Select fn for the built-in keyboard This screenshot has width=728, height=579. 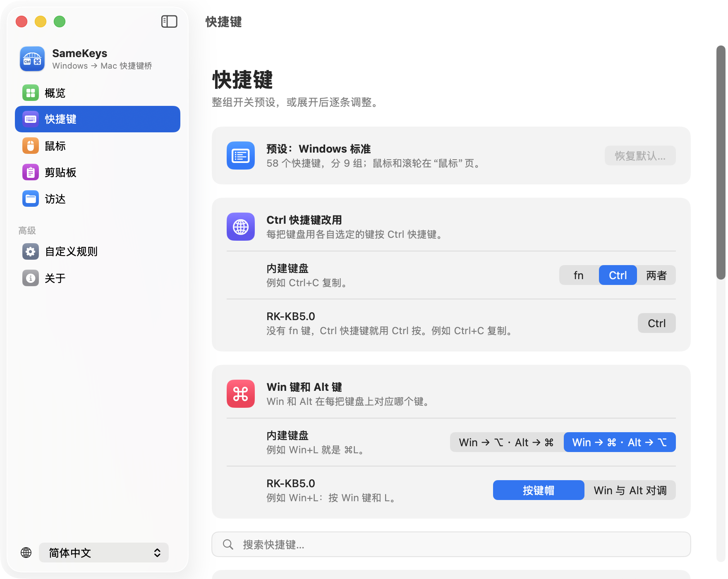579,275
